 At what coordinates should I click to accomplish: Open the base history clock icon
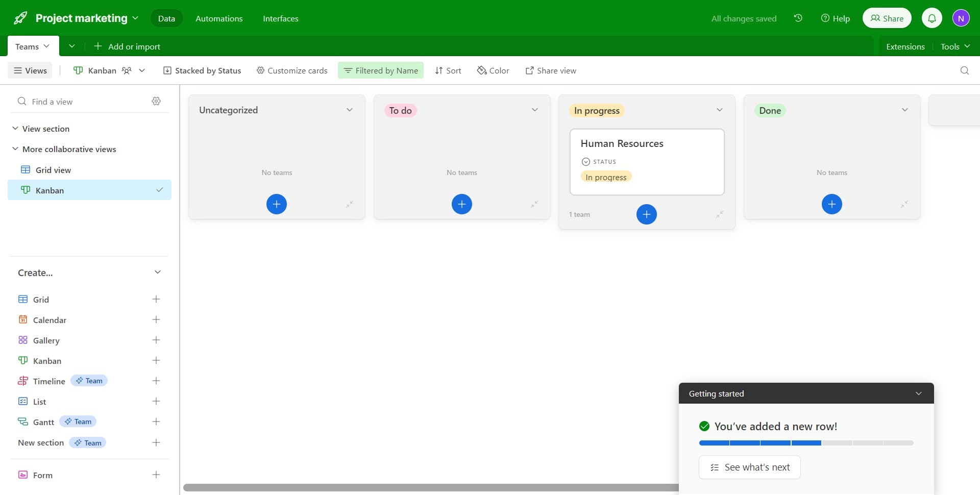(x=798, y=18)
